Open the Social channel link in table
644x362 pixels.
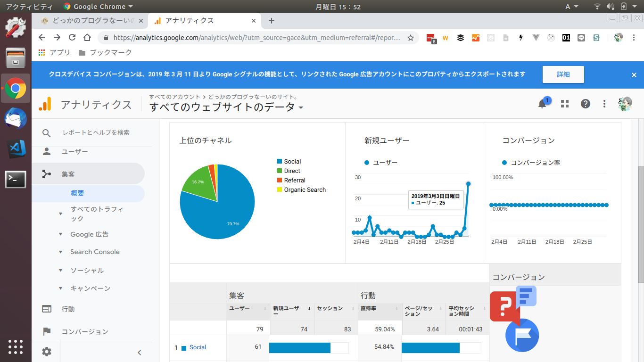198,347
